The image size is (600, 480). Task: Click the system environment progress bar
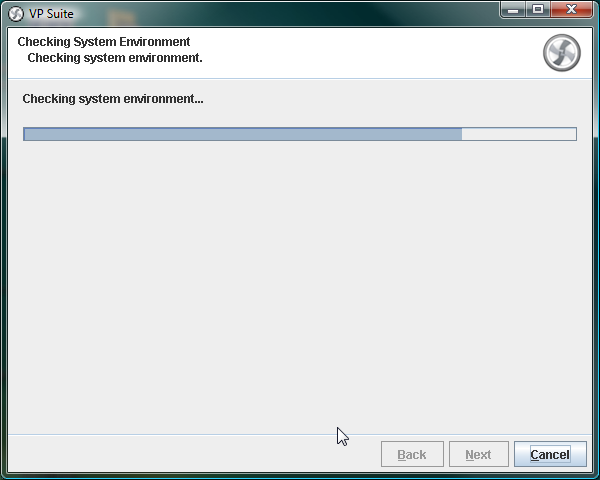click(x=300, y=134)
